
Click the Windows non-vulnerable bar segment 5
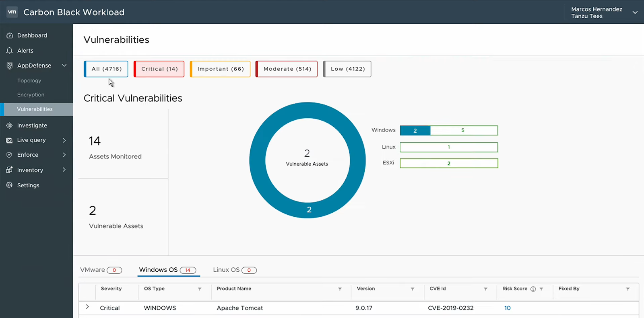(464, 131)
